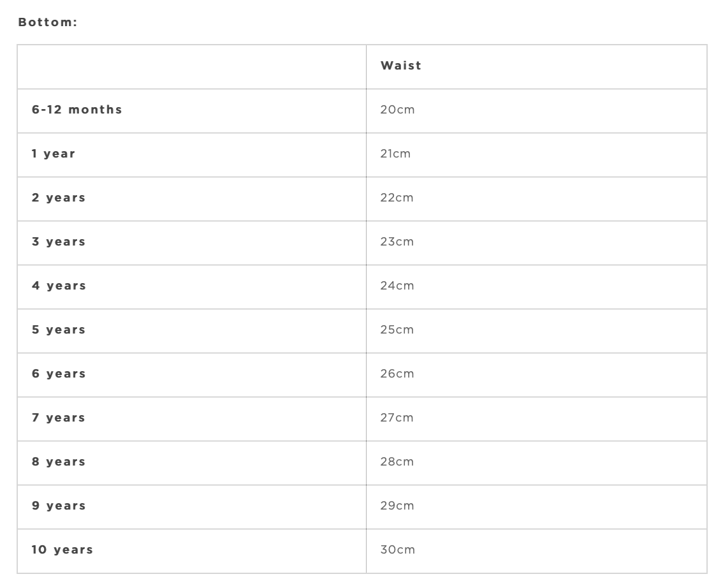The height and width of the screenshot is (588, 723).
Task: Click the "6 years" size label
Action: tap(59, 374)
